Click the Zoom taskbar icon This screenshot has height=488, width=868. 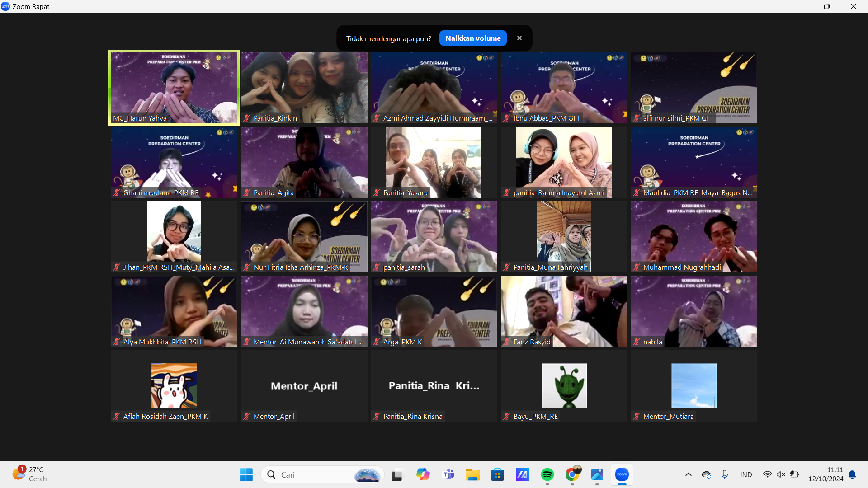622,474
